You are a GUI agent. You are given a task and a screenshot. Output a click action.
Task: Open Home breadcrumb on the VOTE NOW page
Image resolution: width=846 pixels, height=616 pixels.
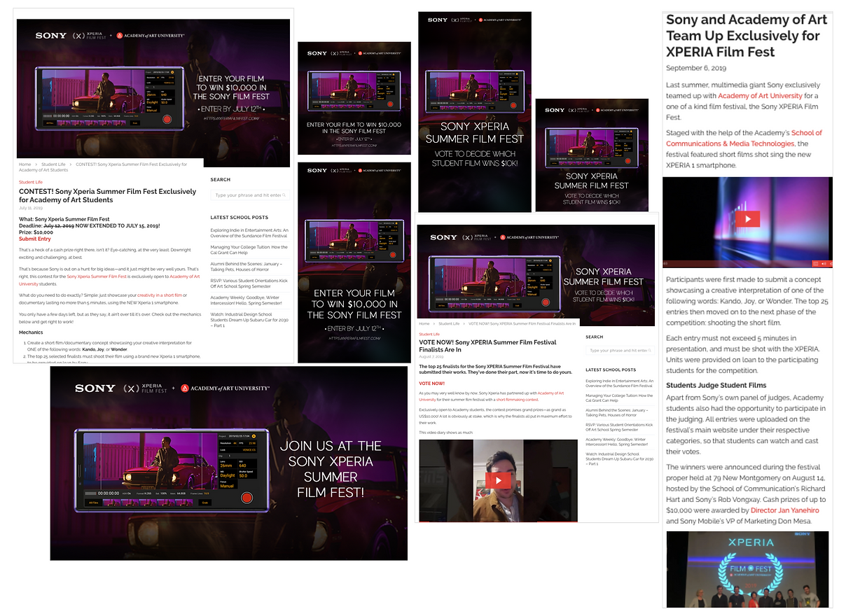click(424, 324)
